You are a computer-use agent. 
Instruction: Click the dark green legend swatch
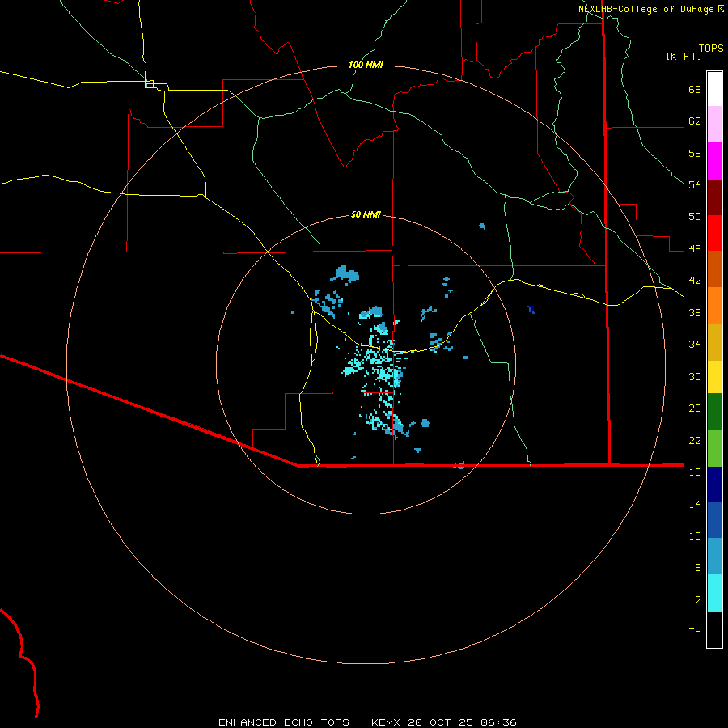(x=714, y=412)
